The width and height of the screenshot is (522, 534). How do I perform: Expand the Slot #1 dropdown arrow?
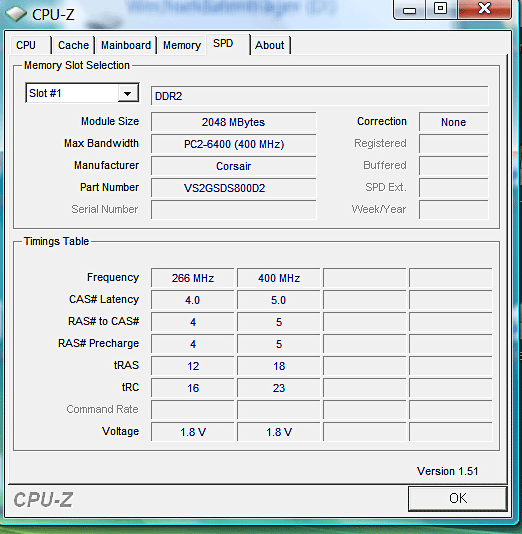(x=128, y=93)
